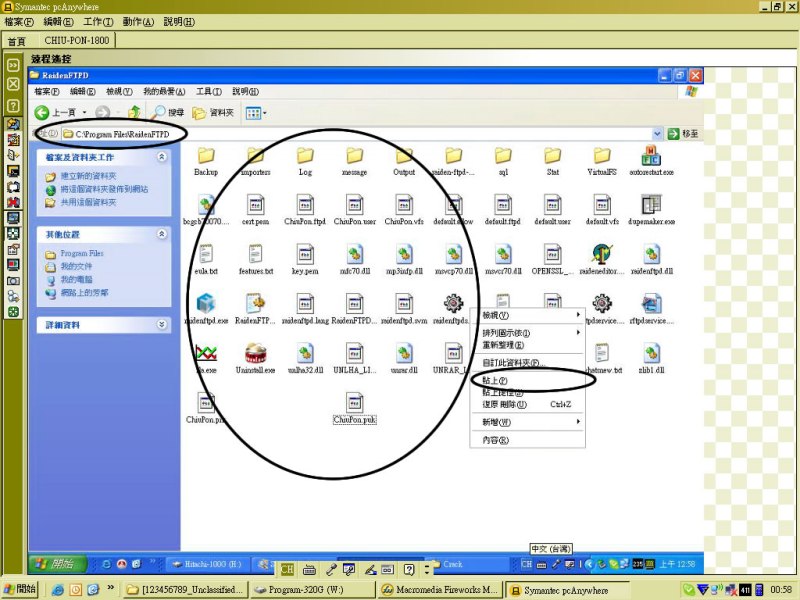The width and height of the screenshot is (800, 600).
Task: Select the eula.txt file
Action: pos(206,260)
